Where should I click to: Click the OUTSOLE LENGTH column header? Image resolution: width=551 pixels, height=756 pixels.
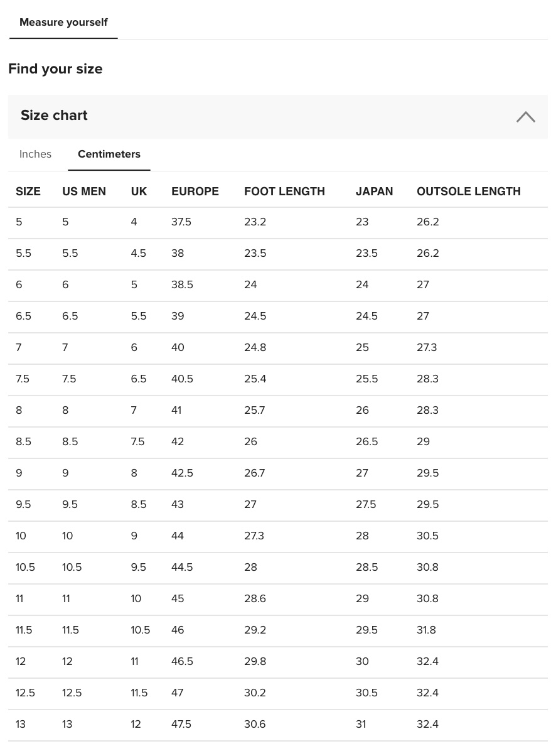pyautogui.click(x=469, y=192)
